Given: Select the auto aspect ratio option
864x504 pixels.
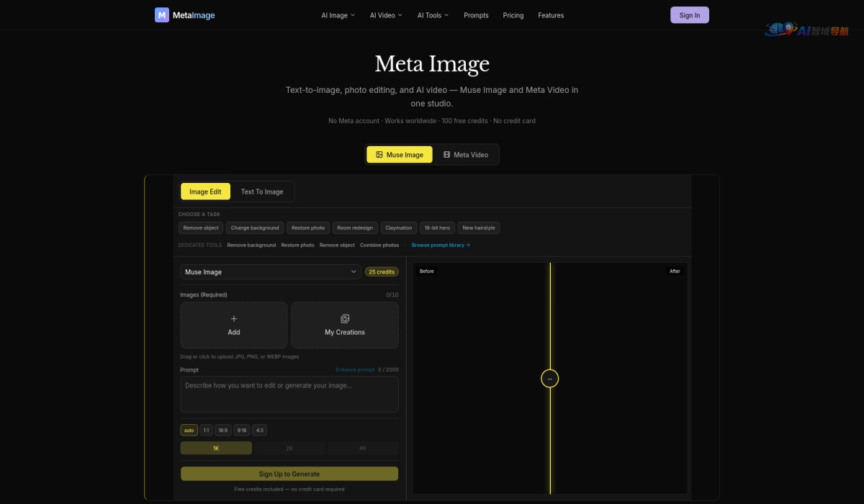Looking at the screenshot, I should click(x=189, y=430).
